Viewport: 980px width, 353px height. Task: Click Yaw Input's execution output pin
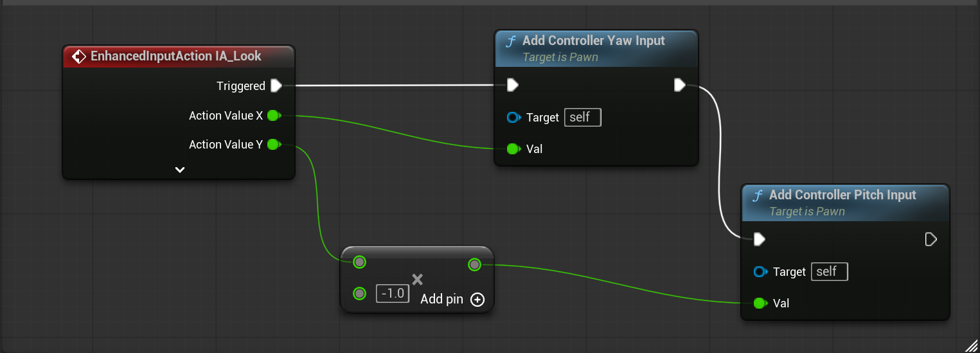click(680, 85)
